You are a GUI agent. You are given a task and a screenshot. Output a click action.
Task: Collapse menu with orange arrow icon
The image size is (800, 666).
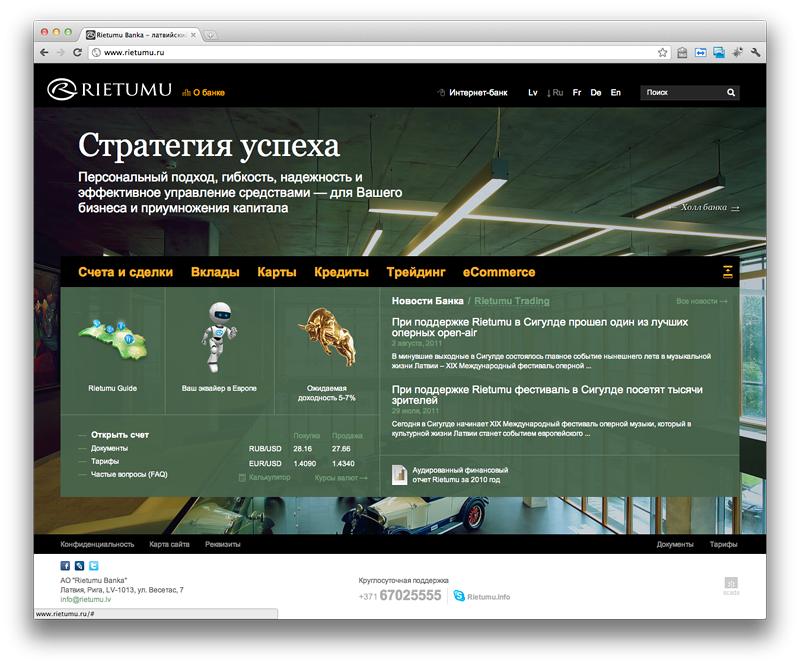pos(728,272)
